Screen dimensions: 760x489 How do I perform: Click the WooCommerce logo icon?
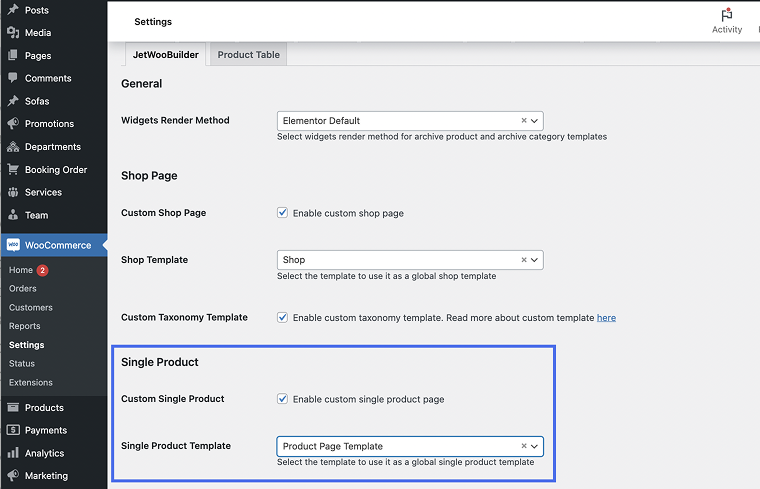13,245
